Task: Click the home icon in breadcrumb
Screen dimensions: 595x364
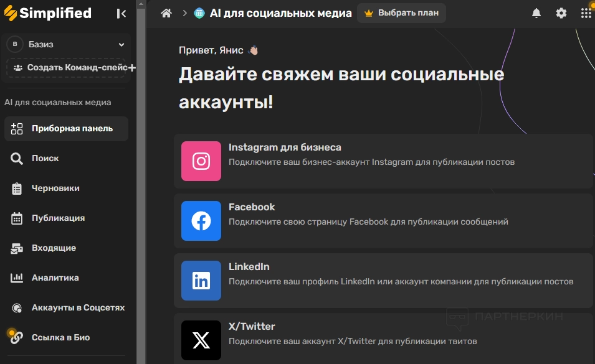Action: point(166,13)
